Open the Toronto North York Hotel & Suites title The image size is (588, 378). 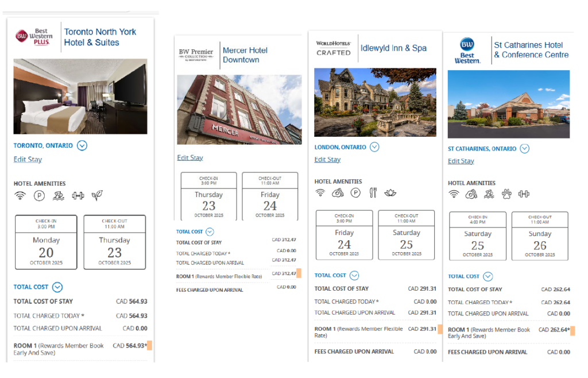(100, 37)
